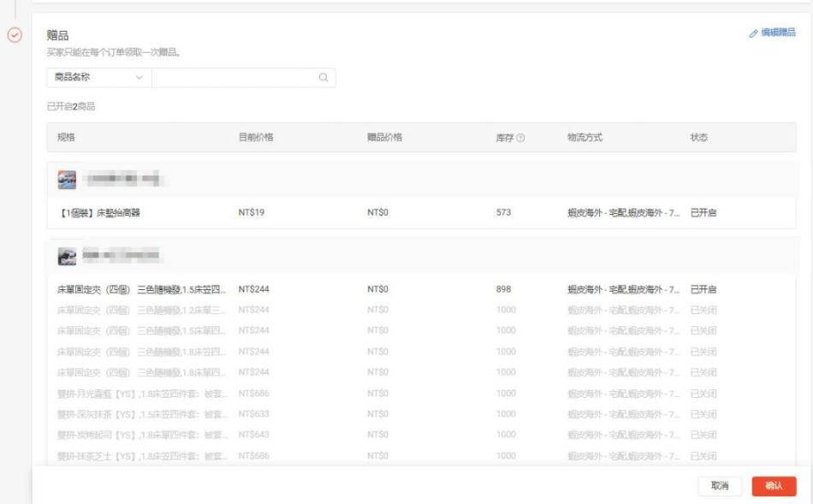
Task: Click the 已开启 status of 床墊抬高器
Action: click(x=703, y=213)
